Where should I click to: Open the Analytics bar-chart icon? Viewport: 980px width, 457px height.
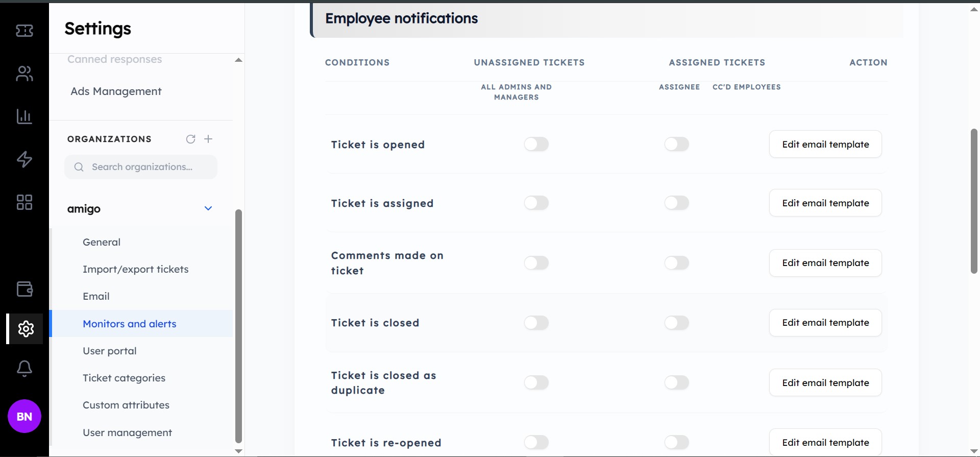[x=23, y=116]
